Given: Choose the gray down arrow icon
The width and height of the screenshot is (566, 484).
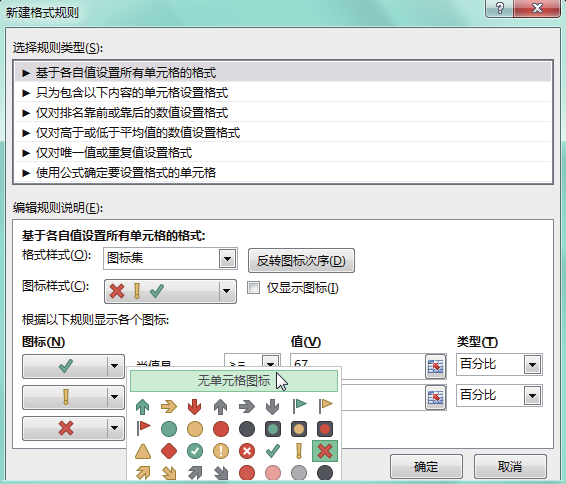Looking at the screenshot, I should [273, 407].
